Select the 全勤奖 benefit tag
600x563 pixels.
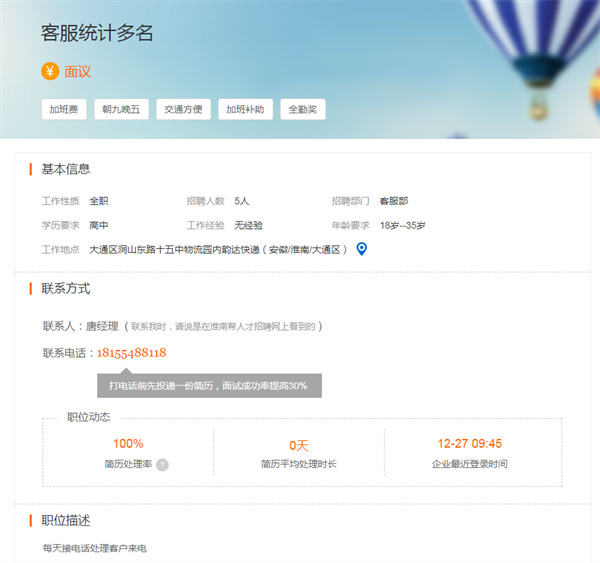pyautogui.click(x=303, y=109)
